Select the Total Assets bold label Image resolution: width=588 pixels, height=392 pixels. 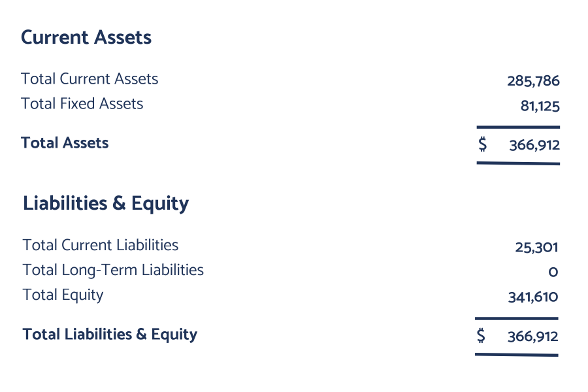pyautogui.click(x=65, y=143)
